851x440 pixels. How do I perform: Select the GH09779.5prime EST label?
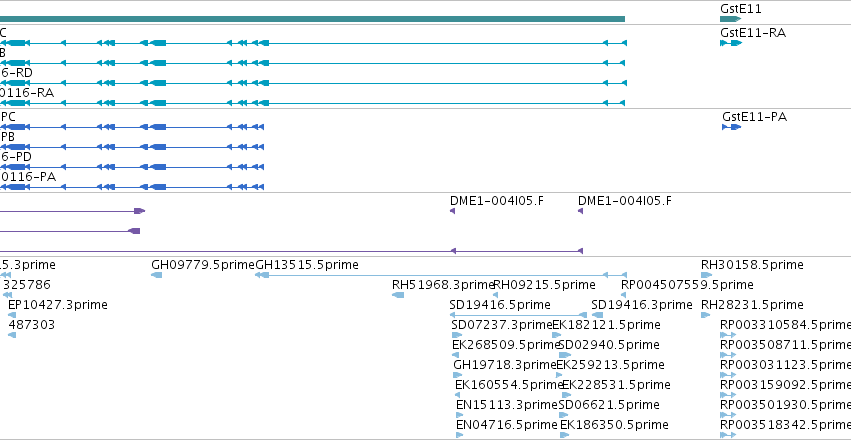point(203,265)
